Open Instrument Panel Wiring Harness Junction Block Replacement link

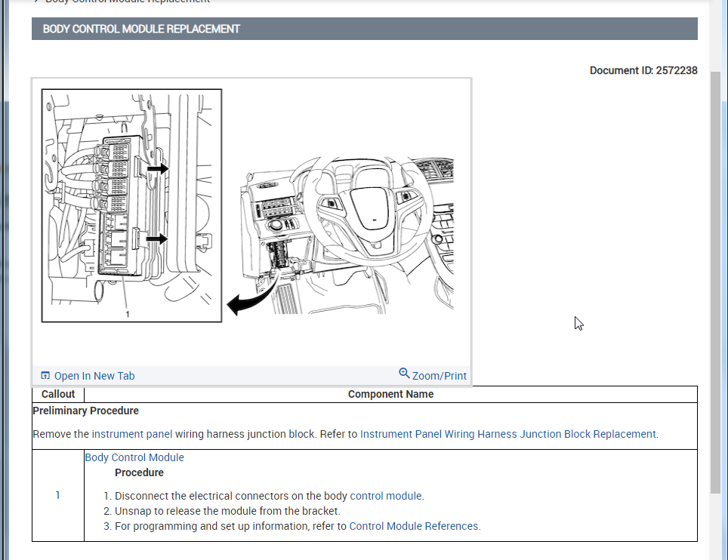click(507, 434)
